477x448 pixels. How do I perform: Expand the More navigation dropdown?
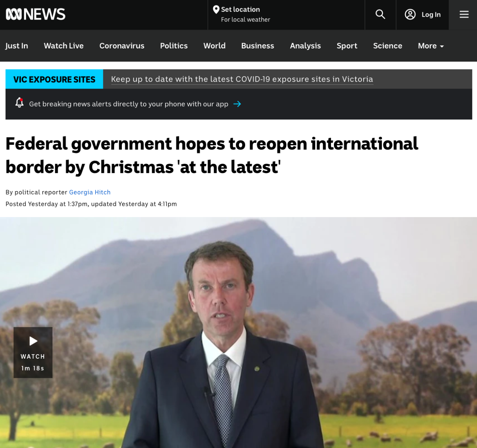pyautogui.click(x=431, y=46)
